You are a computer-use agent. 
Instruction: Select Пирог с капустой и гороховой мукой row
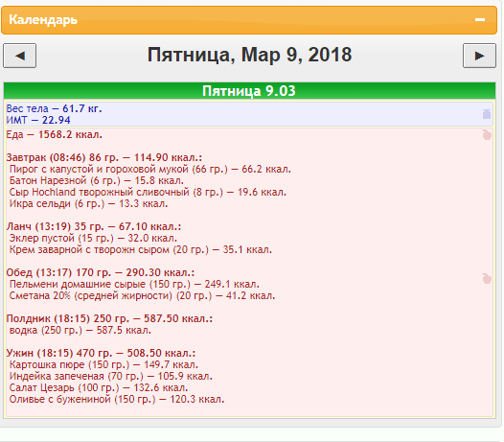click(150, 169)
